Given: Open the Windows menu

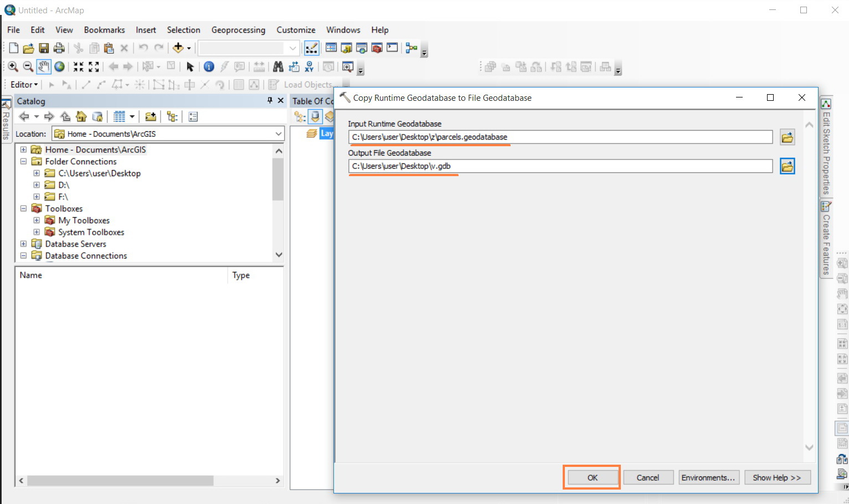Looking at the screenshot, I should coord(343,30).
